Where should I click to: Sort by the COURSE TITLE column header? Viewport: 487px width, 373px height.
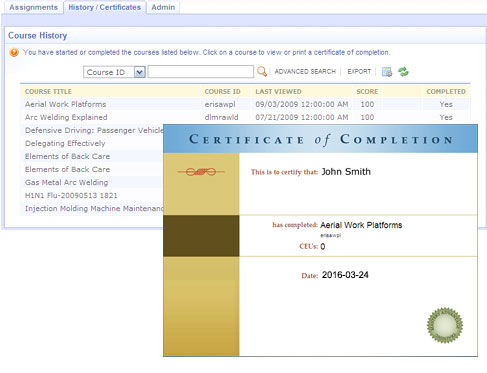tap(48, 91)
